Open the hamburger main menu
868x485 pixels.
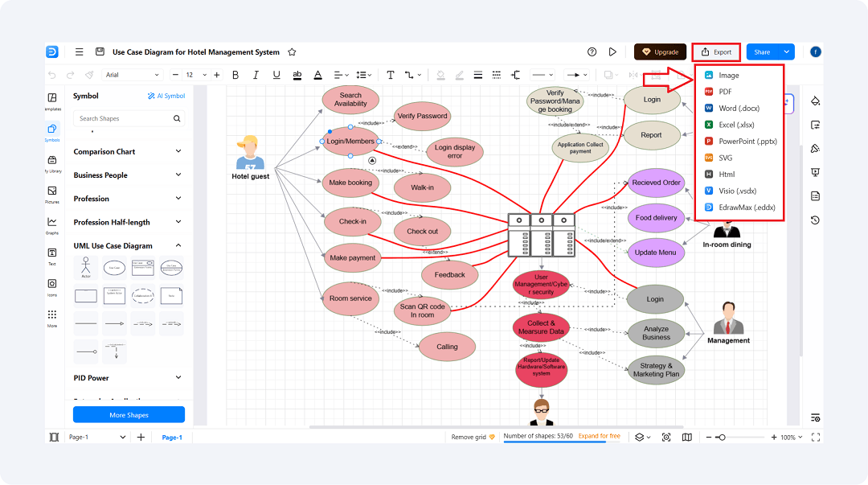pos(79,51)
